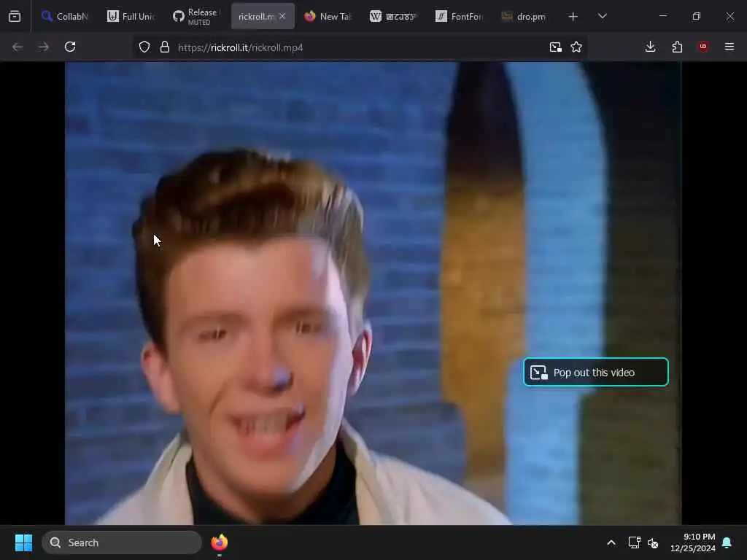Click picture-in-picture icon in address bar

pyautogui.click(x=555, y=47)
